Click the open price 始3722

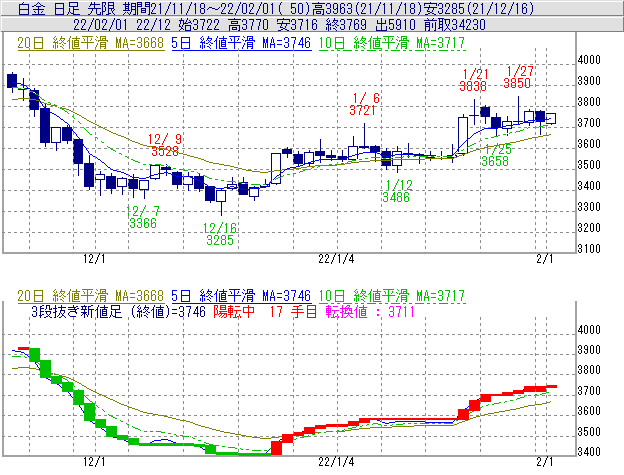199,25
